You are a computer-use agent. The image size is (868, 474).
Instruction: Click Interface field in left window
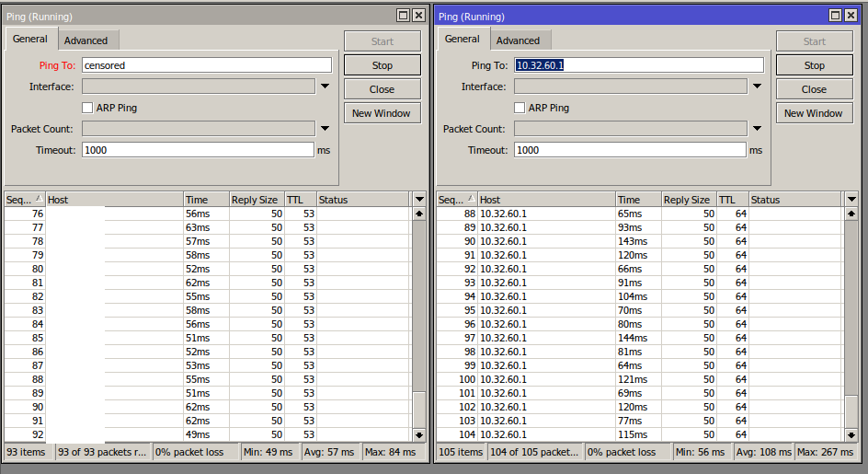point(199,87)
